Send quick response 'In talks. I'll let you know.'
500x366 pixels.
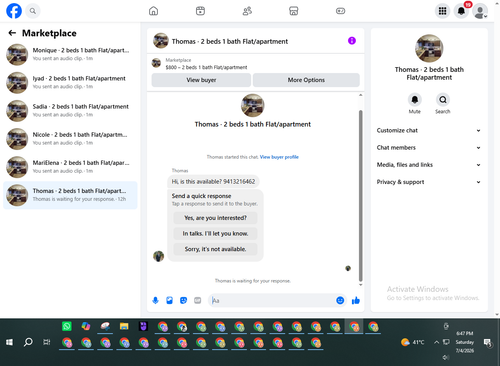215,233
